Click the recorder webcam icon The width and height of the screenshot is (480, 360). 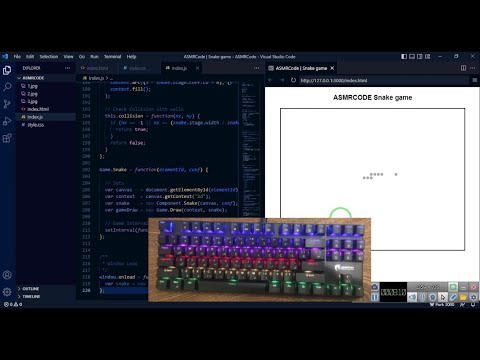tap(432, 297)
